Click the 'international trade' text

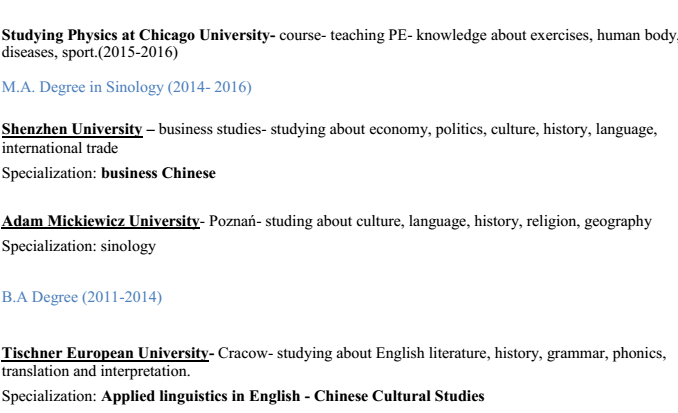click(60, 148)
